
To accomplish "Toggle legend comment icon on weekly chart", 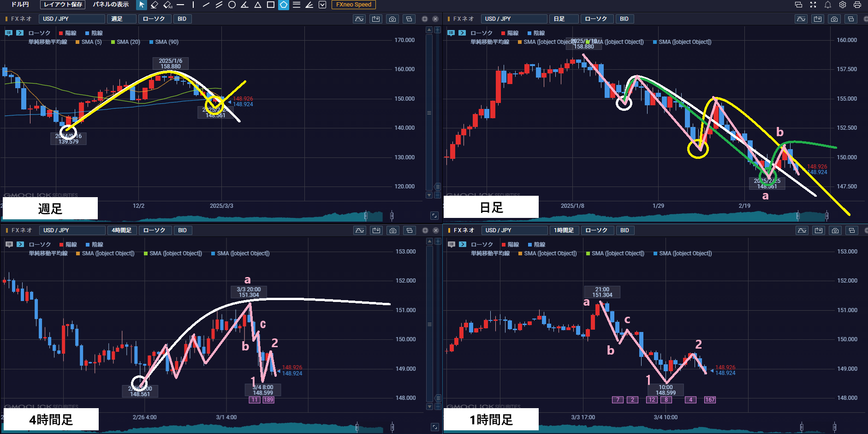I will pyautogui.click(x=9, y=33).
